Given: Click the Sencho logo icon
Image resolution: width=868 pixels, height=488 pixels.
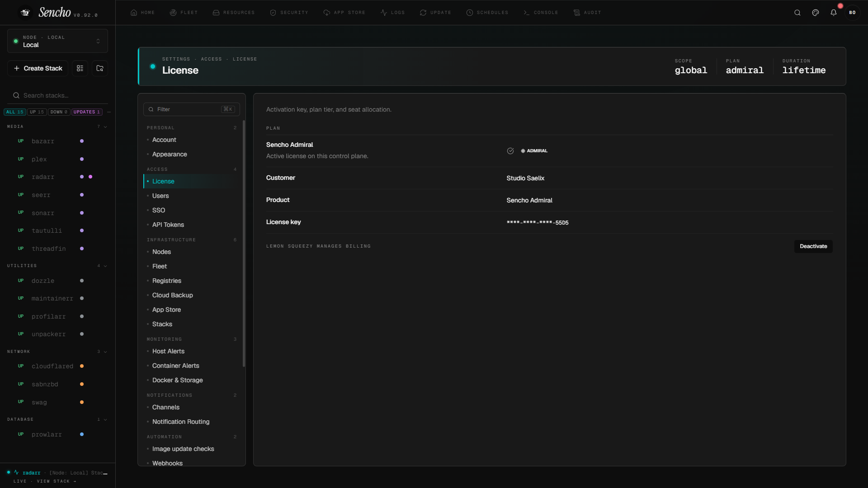Looking at the screenshot, I should point(25,13).
